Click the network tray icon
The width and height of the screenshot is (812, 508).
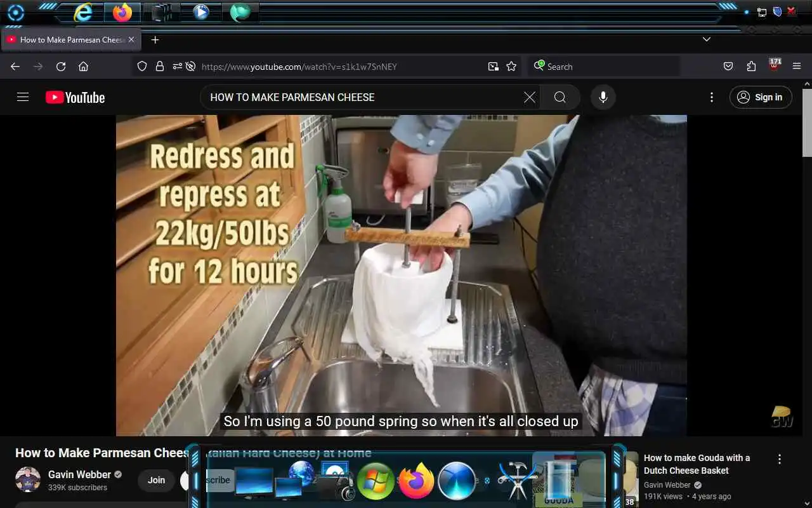[762, 12]
